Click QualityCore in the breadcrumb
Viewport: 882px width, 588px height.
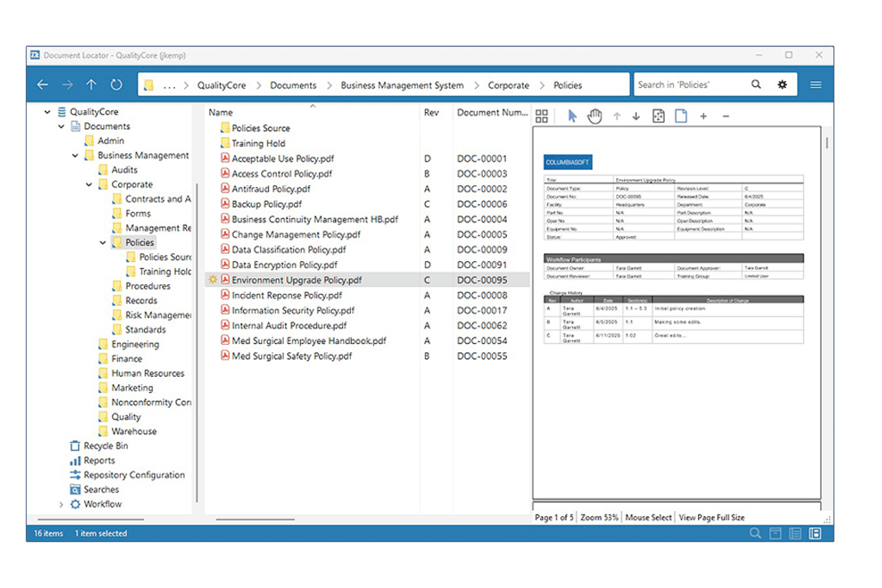pyautogui.click(x=221, y=85)
